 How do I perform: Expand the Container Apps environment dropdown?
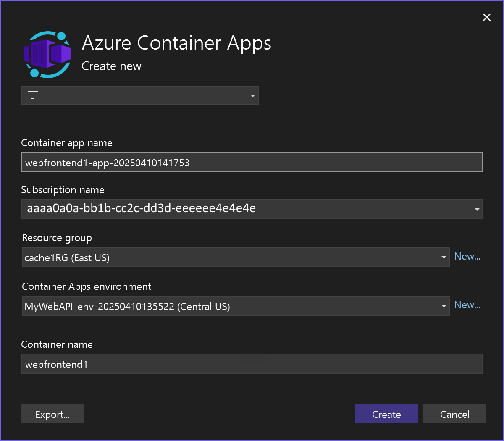pyautogui.click(x=444, y=306)
